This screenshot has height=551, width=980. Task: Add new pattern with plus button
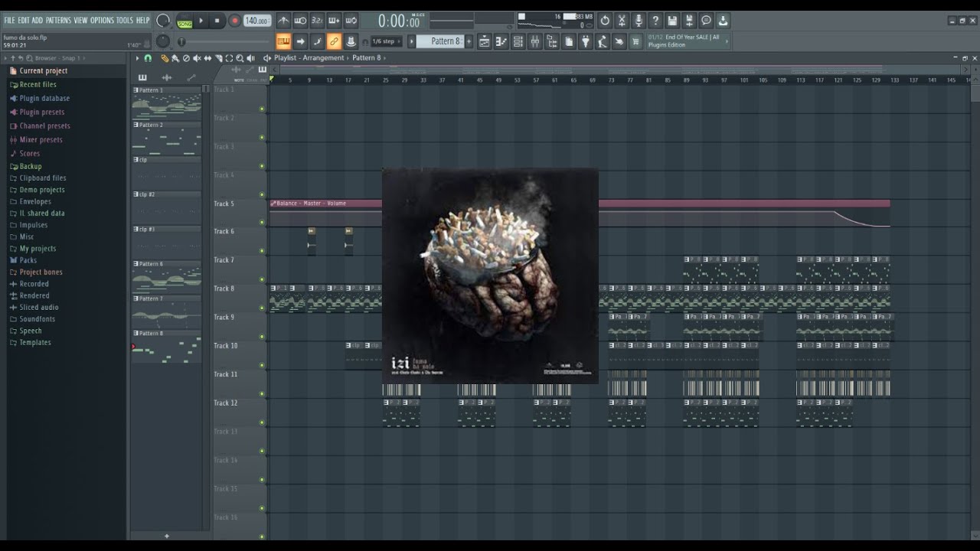pos(166,536)
